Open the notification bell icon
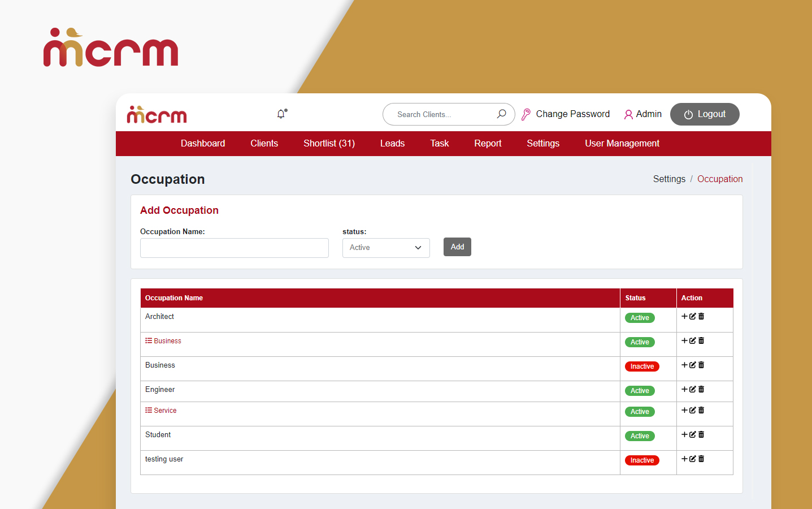The width and height of the screenshot is (812, 509). pos(281,114)
